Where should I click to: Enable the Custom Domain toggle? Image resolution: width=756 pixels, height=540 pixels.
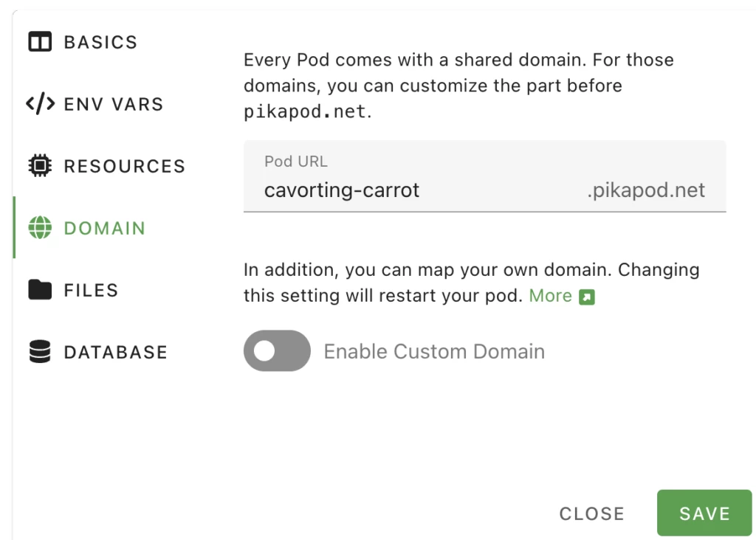click(277, 351)
